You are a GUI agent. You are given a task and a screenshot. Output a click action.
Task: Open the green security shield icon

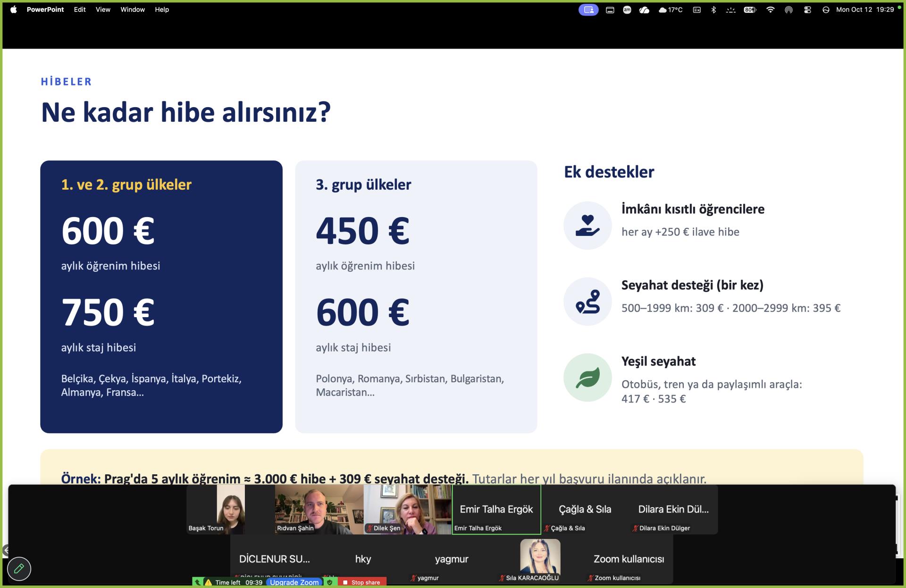point(330,582)
